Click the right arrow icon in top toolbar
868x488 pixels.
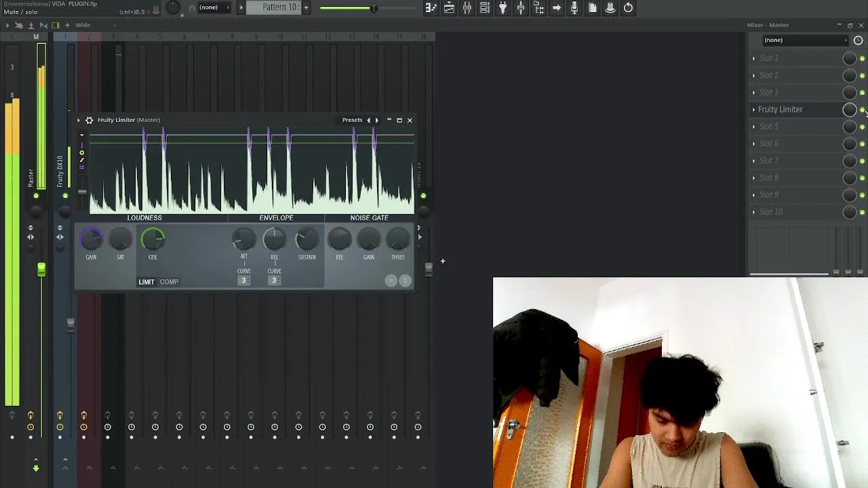click(557, 8)
